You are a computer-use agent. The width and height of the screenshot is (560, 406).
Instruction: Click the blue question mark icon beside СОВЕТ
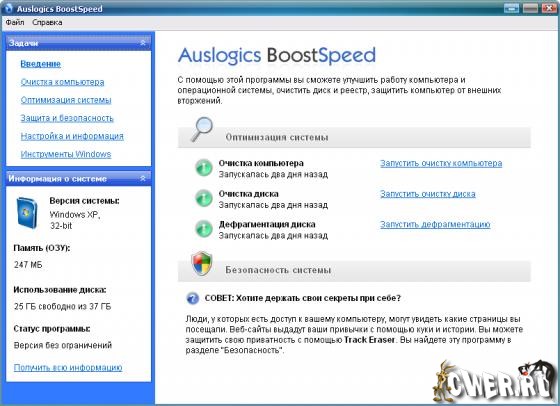(193, 298)
